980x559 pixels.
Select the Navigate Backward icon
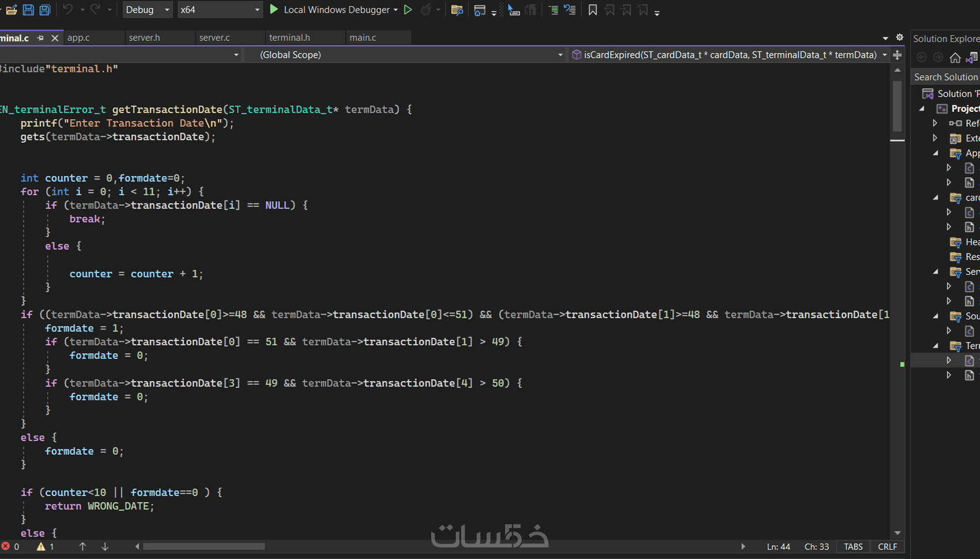click(921, 57)
